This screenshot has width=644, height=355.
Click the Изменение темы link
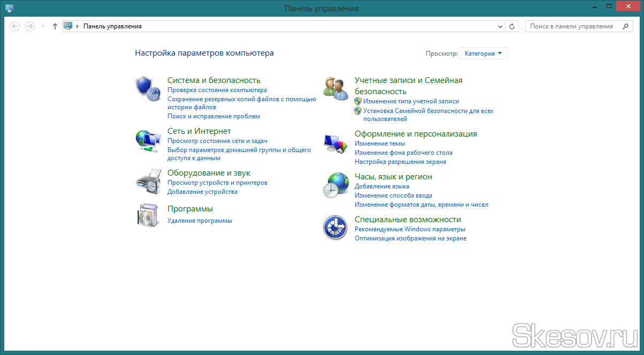click(x=379, y=143)
